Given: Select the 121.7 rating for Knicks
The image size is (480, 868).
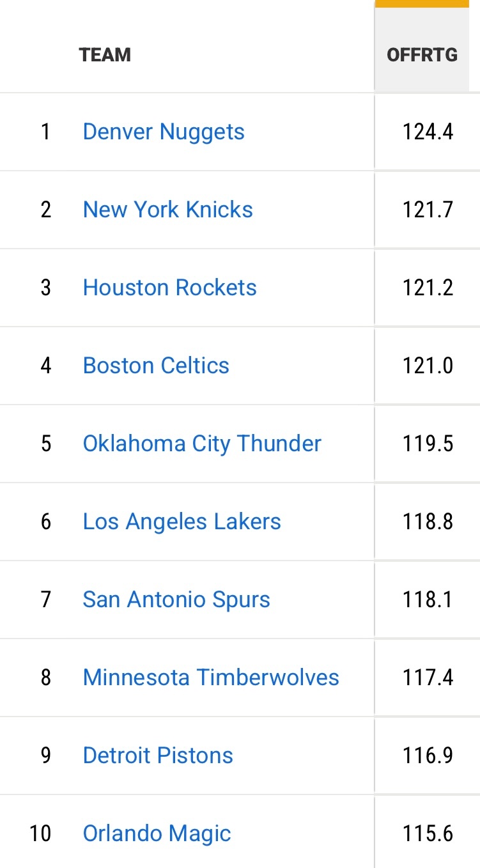Looking at the screenshot, I should (x=428, y=210).
